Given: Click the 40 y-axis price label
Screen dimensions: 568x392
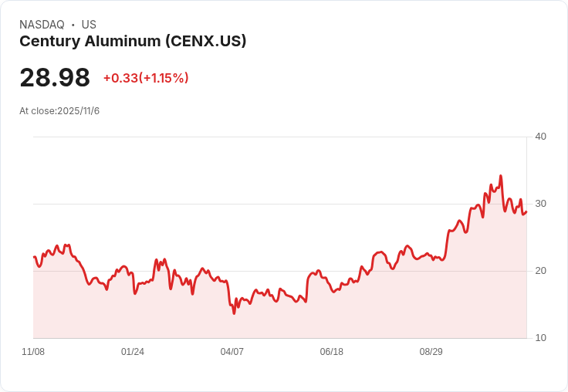Looking at the screenshot, I should coord(540,137).
